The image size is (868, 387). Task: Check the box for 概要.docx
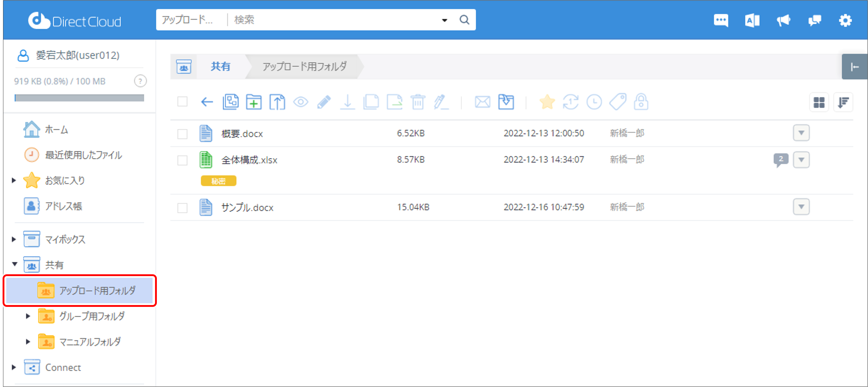182,134
